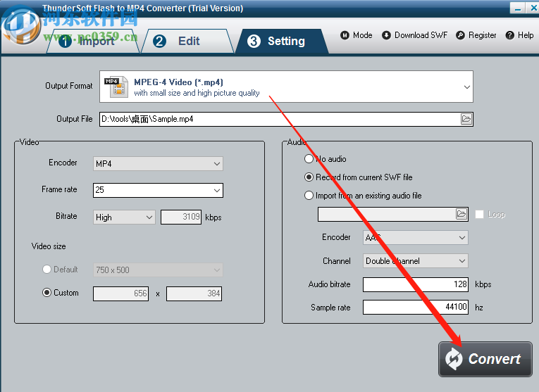The width and height of the screenshot is (539, 392).
Task: Open the Frame rate dropdown
Action: coord(158,190)
